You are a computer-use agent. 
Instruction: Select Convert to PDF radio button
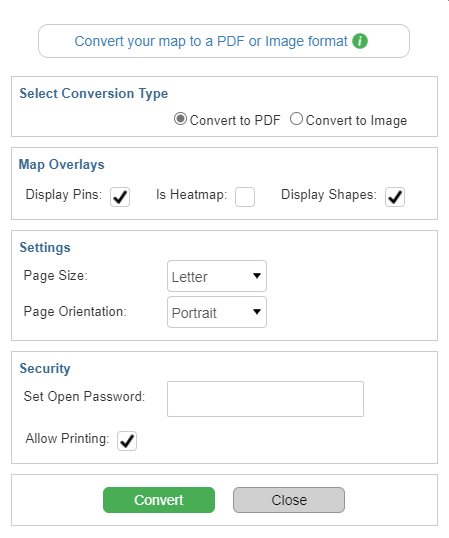click(180, 119)
